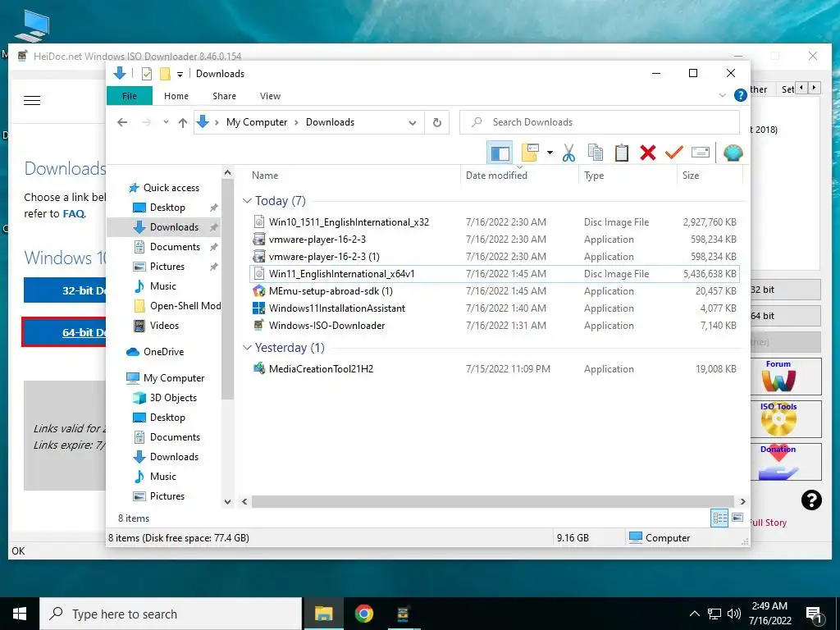Open the folder options dropdown arrow
This screenshot has height=630, width=840.
point(550,153)
